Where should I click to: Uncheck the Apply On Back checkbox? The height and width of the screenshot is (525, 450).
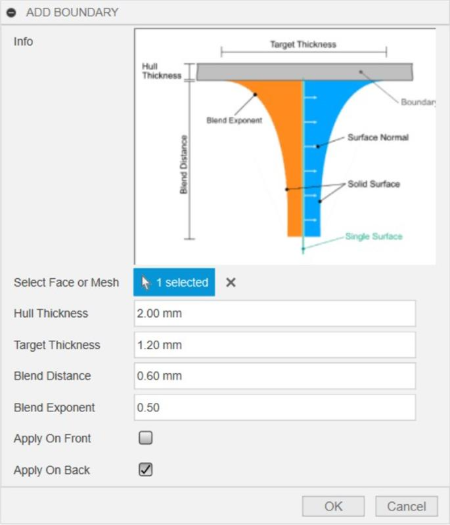(146, 469)
